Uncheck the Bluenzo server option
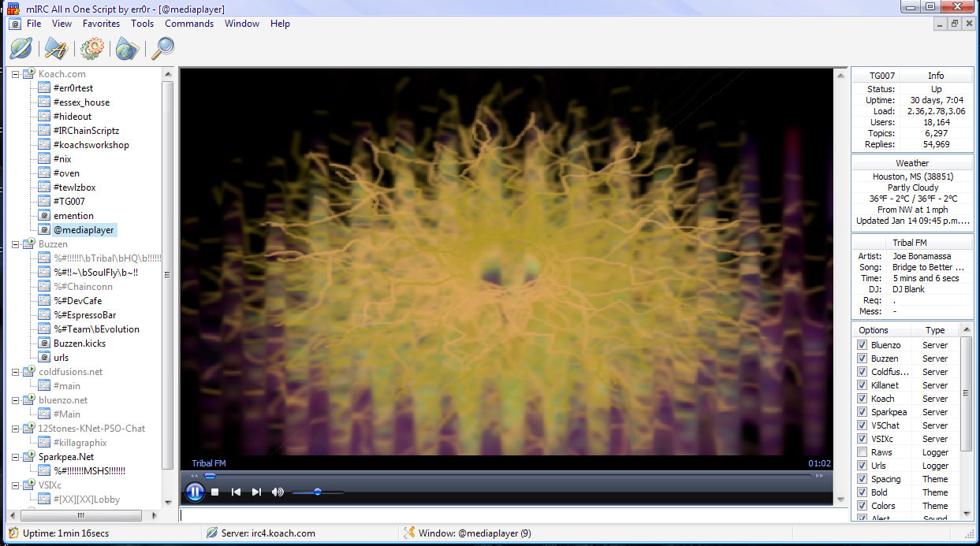The image size is (980, 546). (x=862, y=345)
